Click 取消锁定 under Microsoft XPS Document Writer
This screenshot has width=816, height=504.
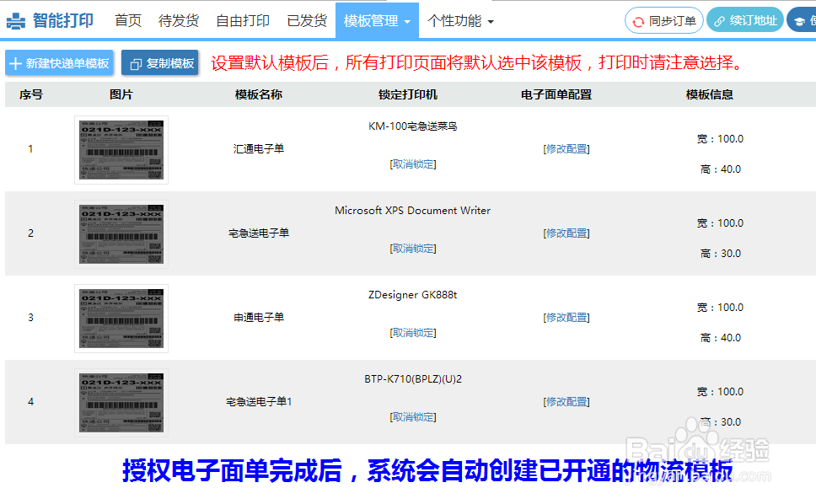[413, 249]
